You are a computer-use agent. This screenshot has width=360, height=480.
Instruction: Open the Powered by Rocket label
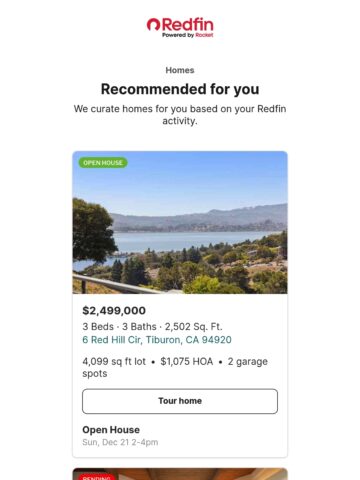click(188, 35)
